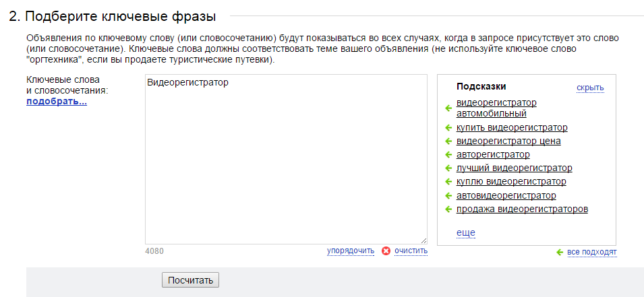The image size is (644, 297).
Task: Click green arrow beside куплю видеорегистратор
Action: tap(448, 182)
